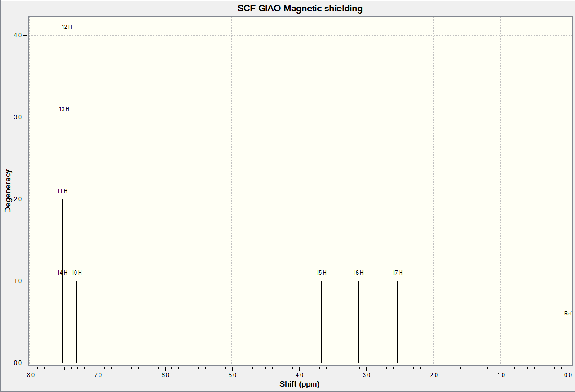Click the chart title SCF GIAO Magnetic shielding
Screen dimensions: 575x392
[x=300, y=9]
